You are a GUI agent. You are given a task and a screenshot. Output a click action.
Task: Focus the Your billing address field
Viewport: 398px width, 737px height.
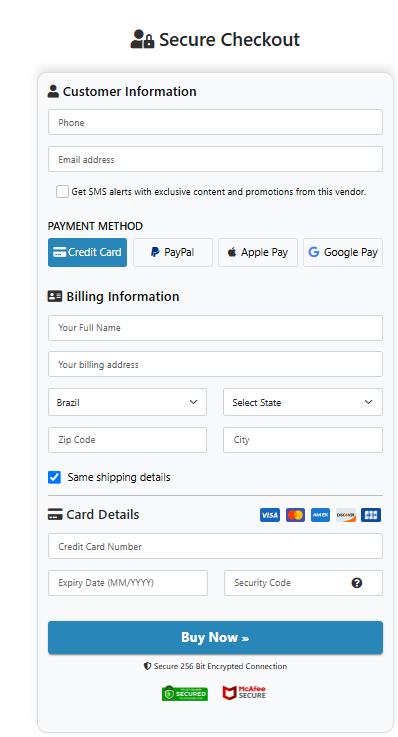(x=215, y=364)
